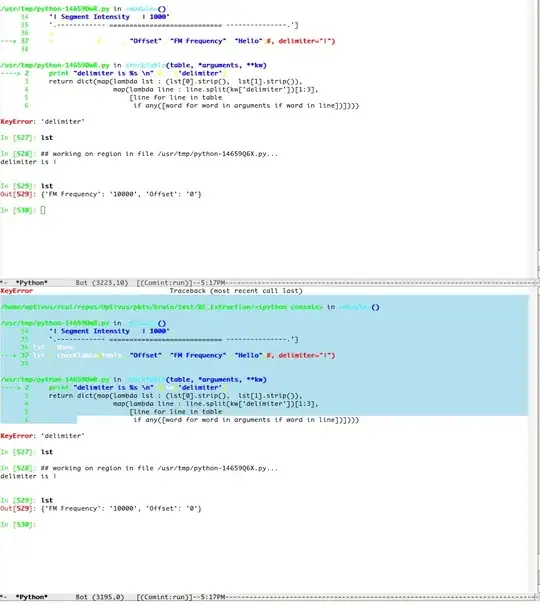Viewport: 540px width, 605px height.
Task: Click Out[529] dictionary result in lower window
Action: (x=121, y=509)
